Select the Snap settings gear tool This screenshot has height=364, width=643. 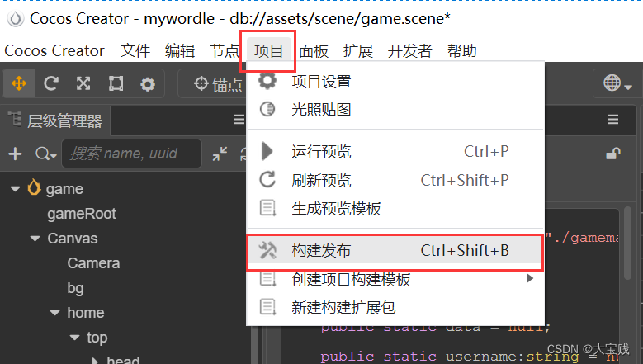[x=148, y=84]
